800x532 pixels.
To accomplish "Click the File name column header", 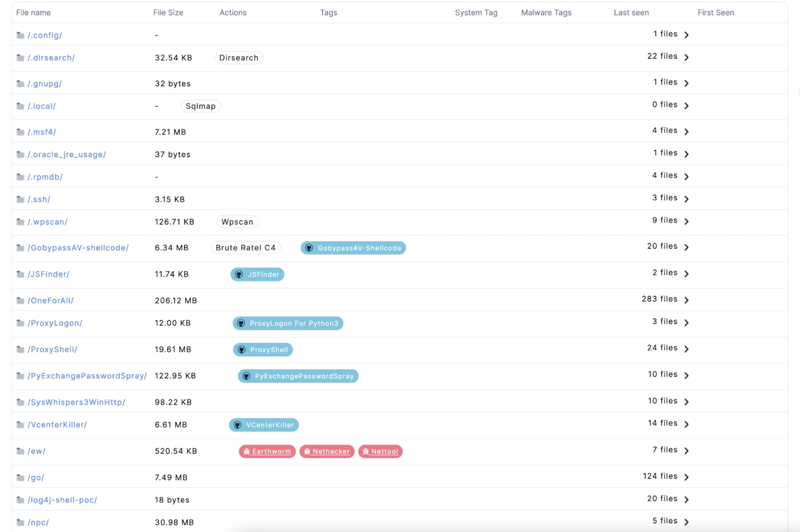I will [34, 12].
